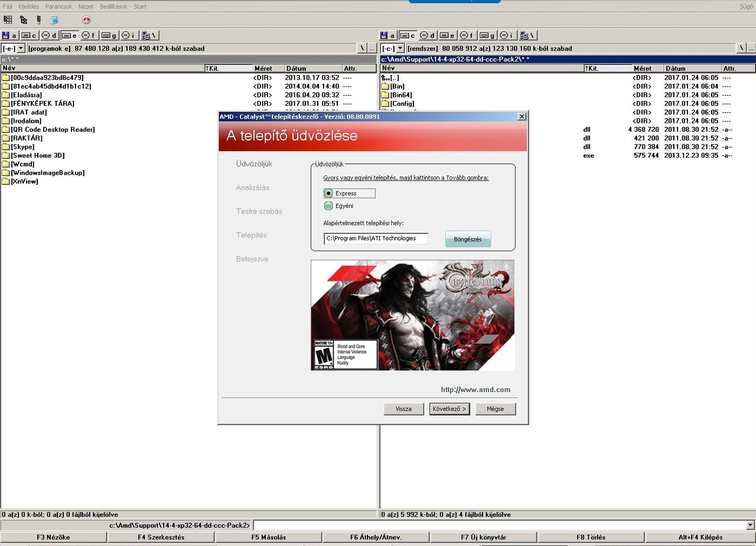Select [Config] folder in right panel
The height and width of the screenshot is (546, 756).
[568, 103]
